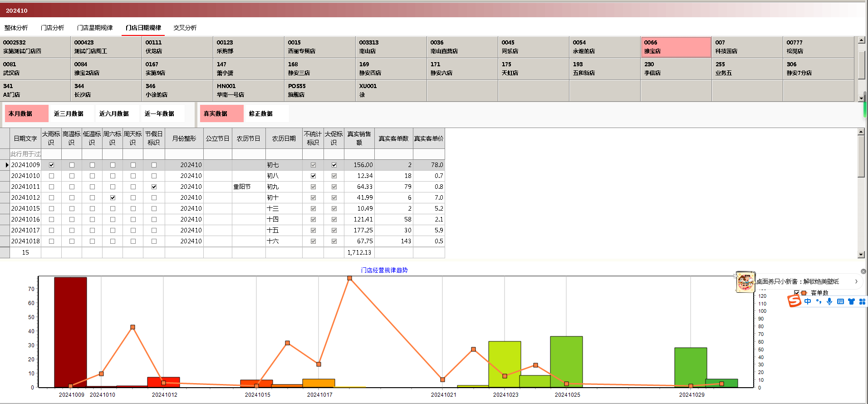Open the 交叉分析 tab

point(185,28)
